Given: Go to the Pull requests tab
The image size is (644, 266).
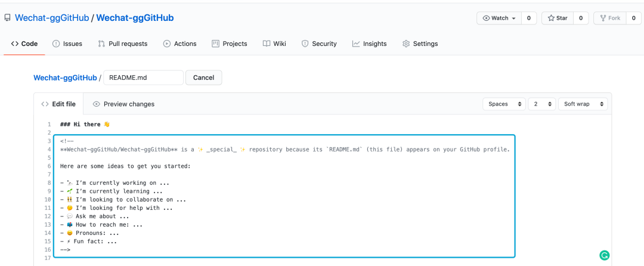Looking at the screenshot, I should (122, 44).
